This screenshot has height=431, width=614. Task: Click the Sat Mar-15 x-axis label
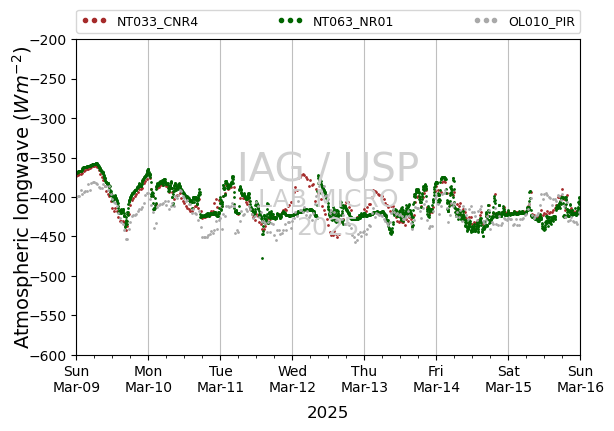(x=508, y=379)
